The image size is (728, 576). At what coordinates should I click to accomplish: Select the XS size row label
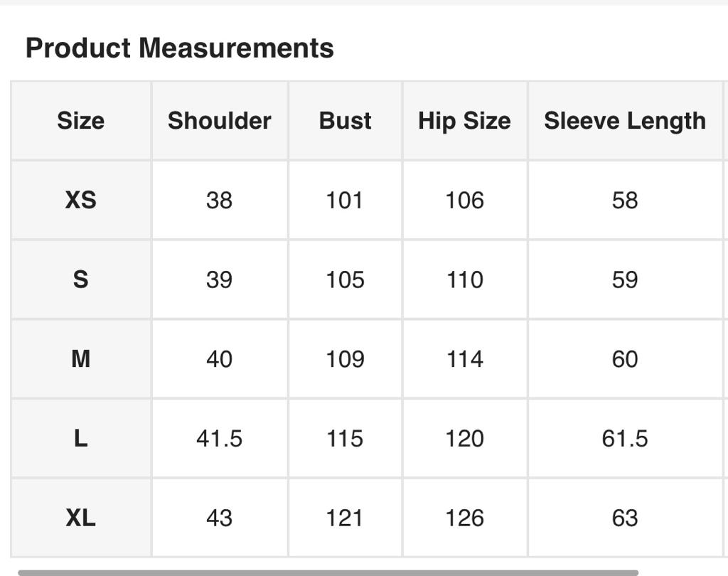pos(81,201)
